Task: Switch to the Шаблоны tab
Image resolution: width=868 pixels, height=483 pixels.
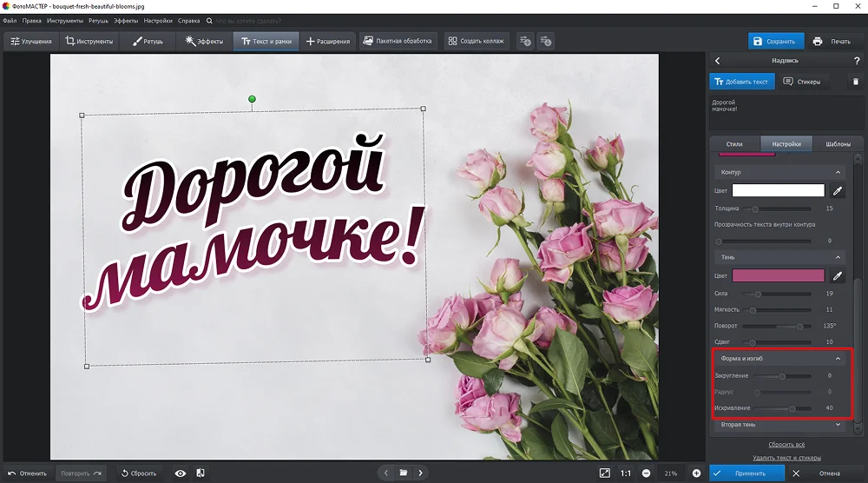Action: (838, 143)
